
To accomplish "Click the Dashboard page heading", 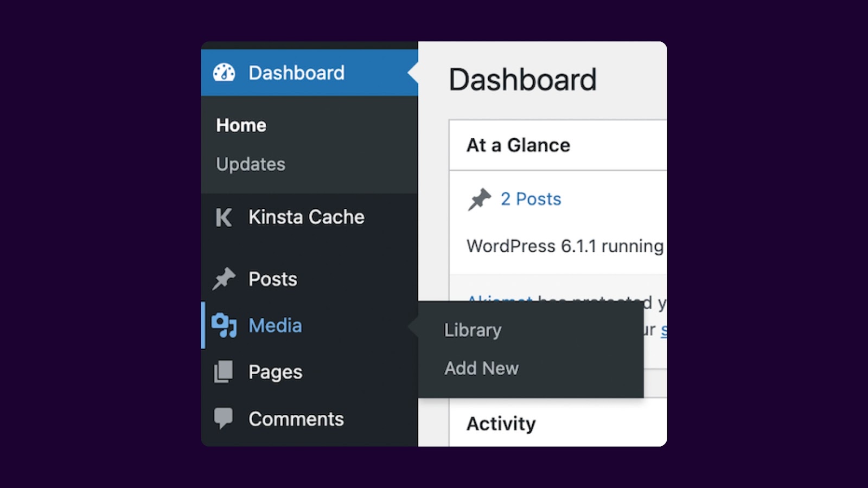I will 522,80.
